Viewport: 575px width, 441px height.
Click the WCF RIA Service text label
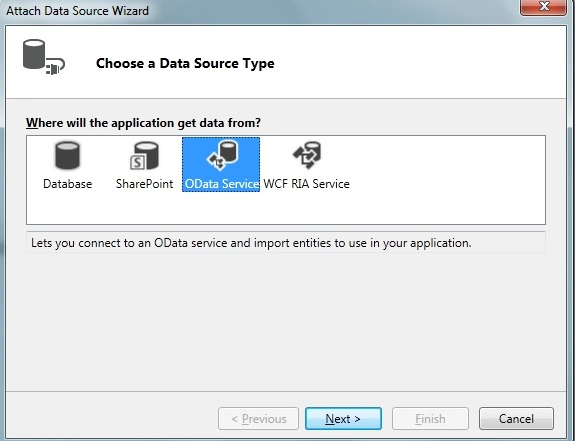coord(307,184)
